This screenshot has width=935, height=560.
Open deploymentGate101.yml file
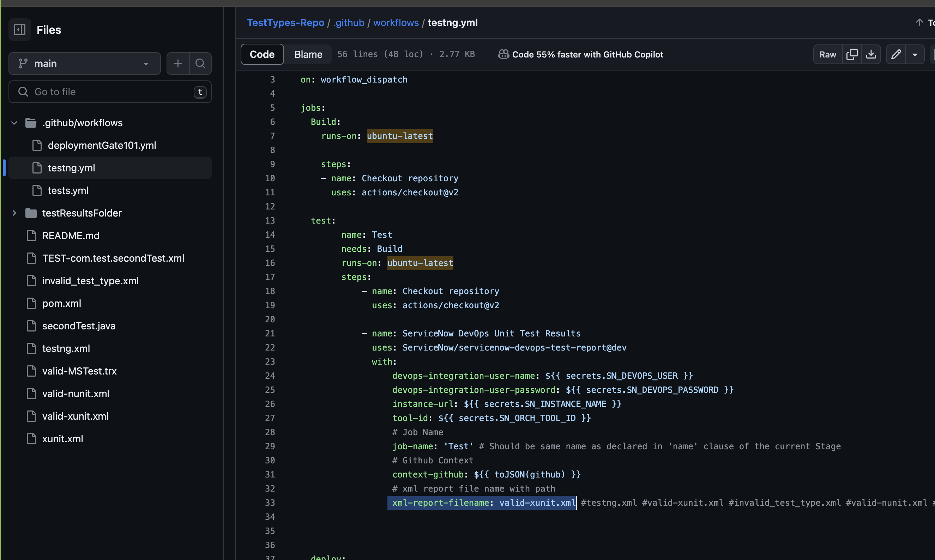102,145
